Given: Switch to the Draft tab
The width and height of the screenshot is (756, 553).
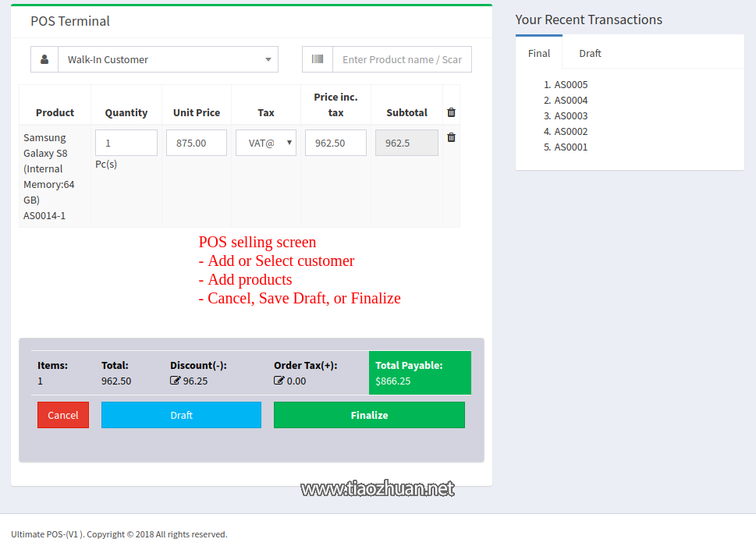Looking at the screenshot, I should point(590,53).
